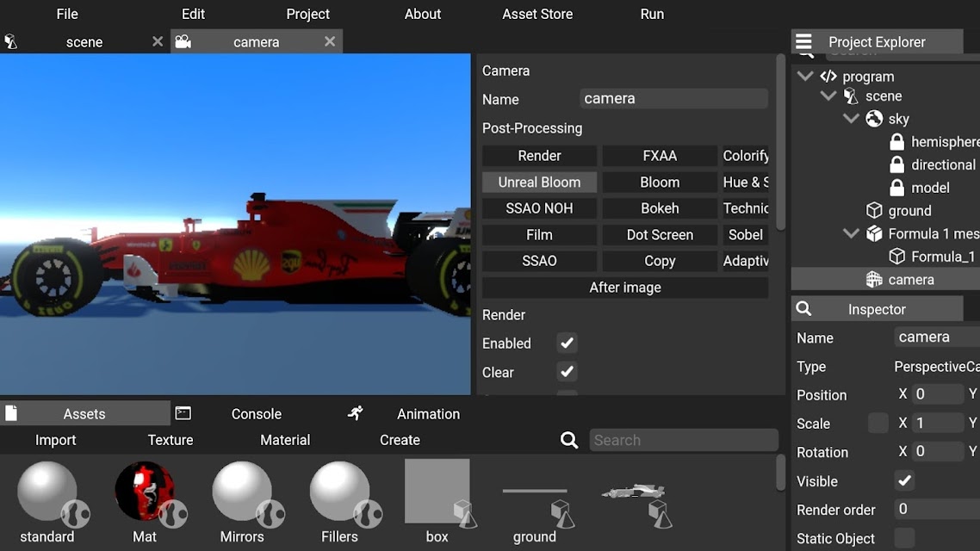Click the Formula_1 cube icon
This screenshot has width=980, height=551.
[x=896, y=257]
